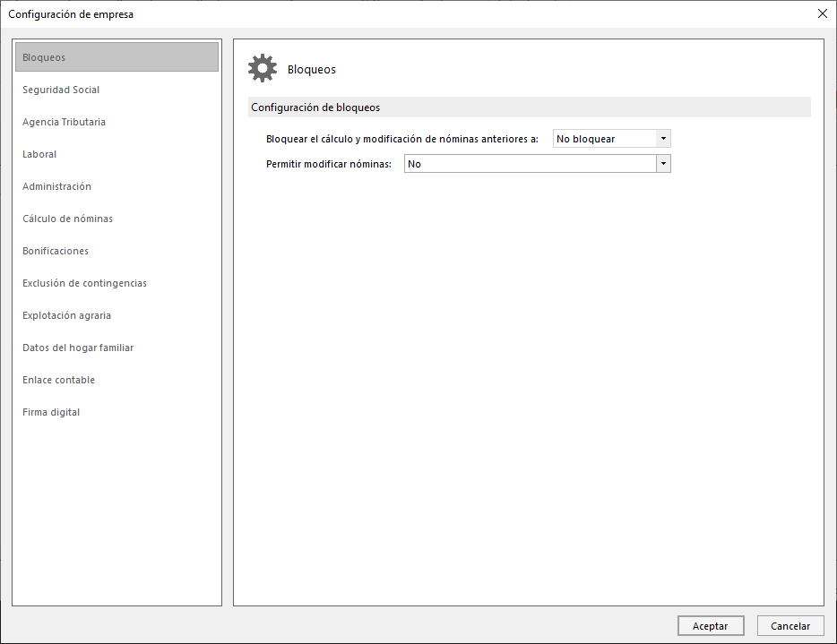The width and height of the screenshot is (837, 644).
Task: Click the Configuración de bloqueos header
Action: click(530, 107)
